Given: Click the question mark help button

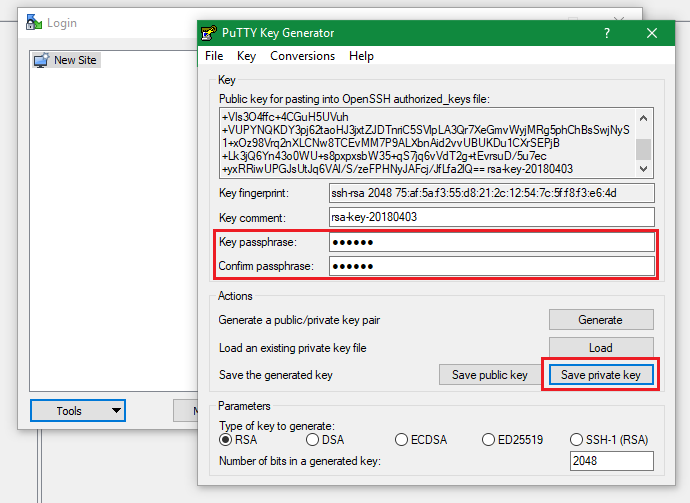Looking at the screenshot, I should (x=607, y=33).
